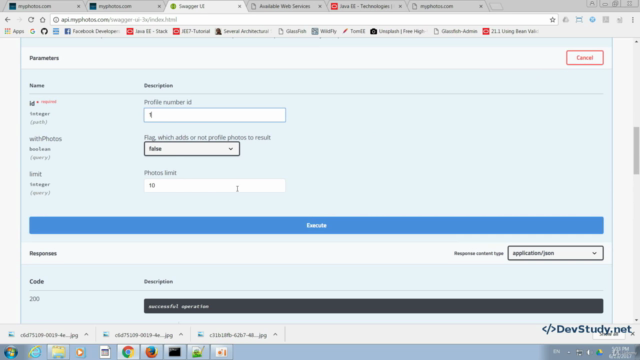The height and width of the screenshot is (360, 640).
Task: Cancel the try-it-out mode
Action: [x=584, y=58]
